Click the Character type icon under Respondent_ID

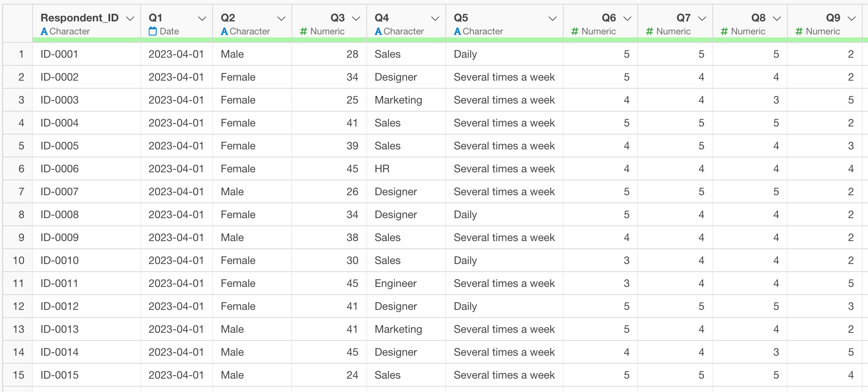tap(44, 32)
